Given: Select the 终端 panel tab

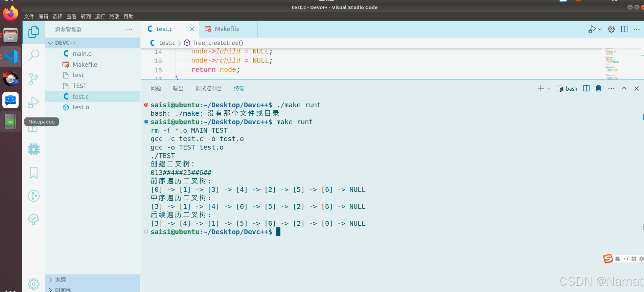Looking at the screenshot, I should [x=239, y=88].
